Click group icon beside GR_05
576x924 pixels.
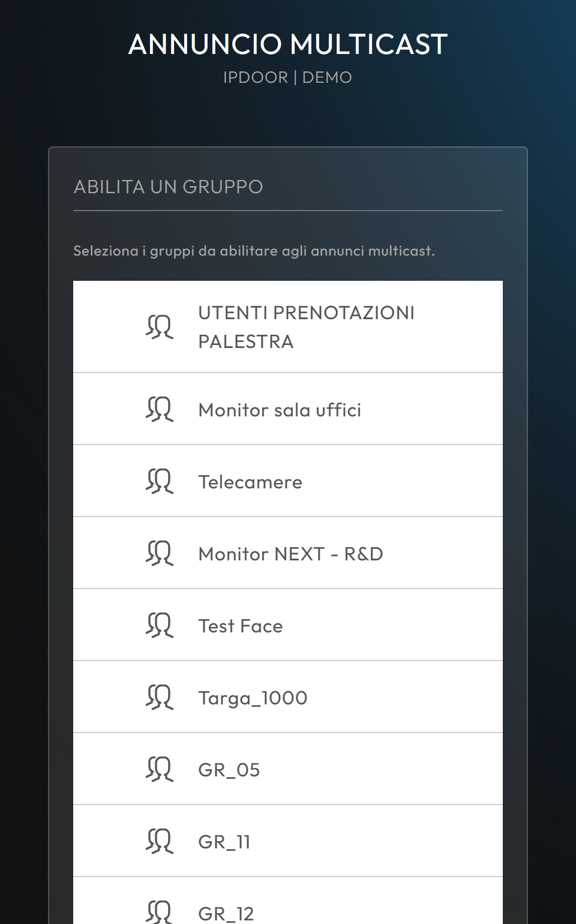pos(160,769)
